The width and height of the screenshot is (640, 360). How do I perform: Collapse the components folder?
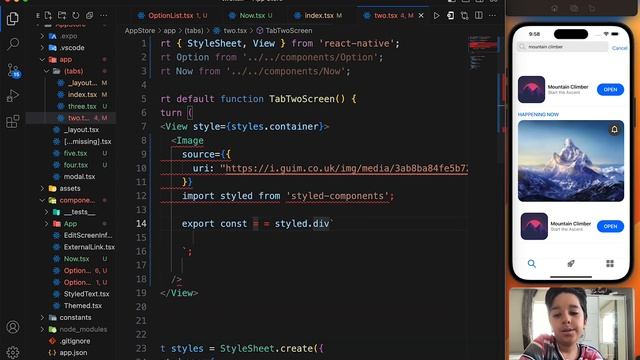point(42,200)
